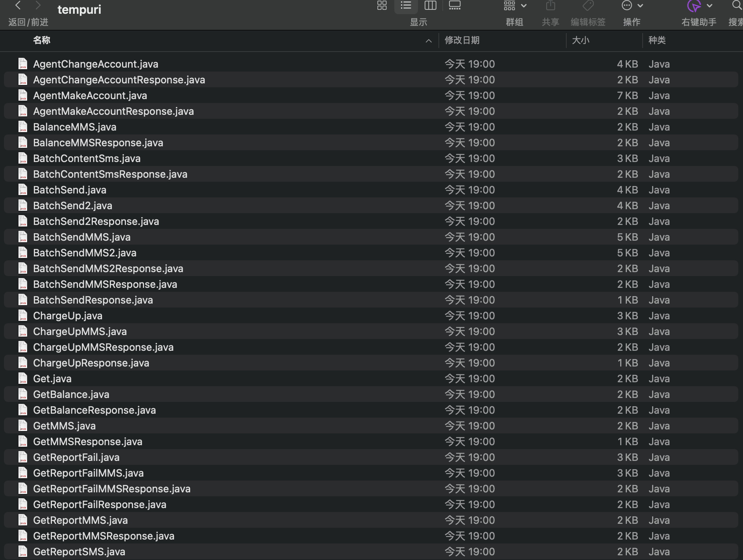Select BatchSendMMSResponse.java file name
The height and width of the screenshot is (560, 743).
point(105,284)
